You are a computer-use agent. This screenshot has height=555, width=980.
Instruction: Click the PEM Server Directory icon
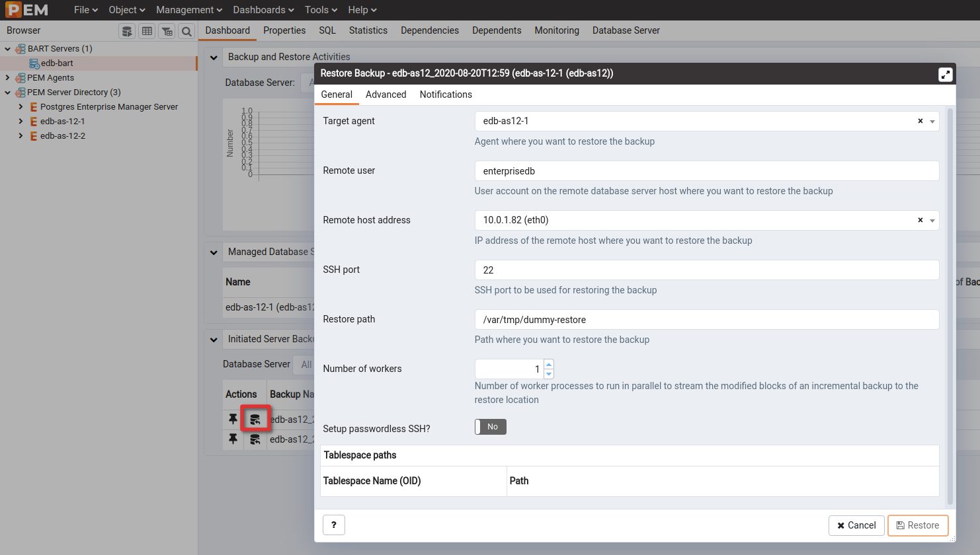(x=20, y=92)
